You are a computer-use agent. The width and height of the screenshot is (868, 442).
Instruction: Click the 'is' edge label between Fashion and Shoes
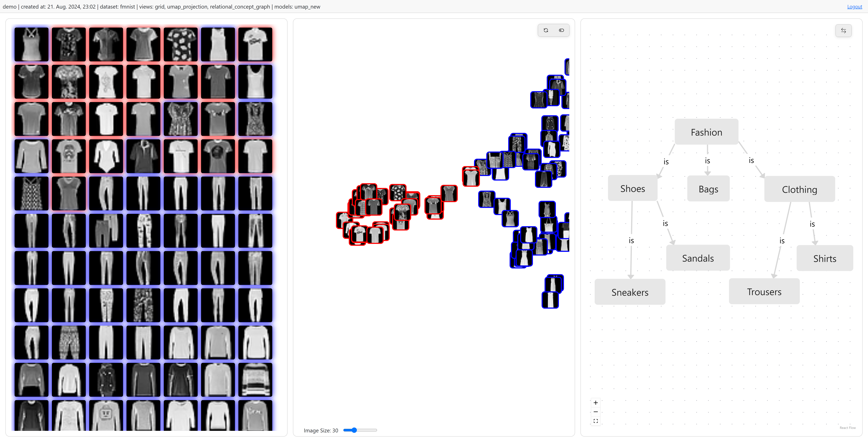pos(666,162)
